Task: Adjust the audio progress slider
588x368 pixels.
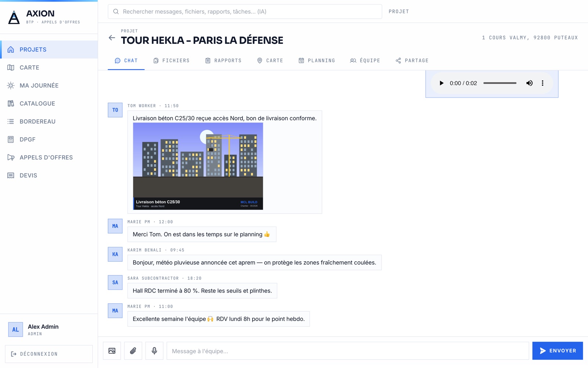Action: tap(500, 83)
